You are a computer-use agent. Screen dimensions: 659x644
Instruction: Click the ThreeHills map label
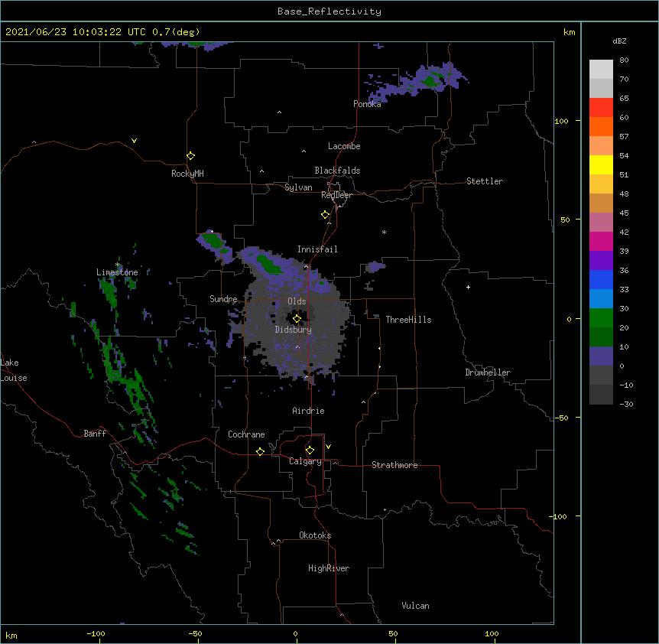408,320
